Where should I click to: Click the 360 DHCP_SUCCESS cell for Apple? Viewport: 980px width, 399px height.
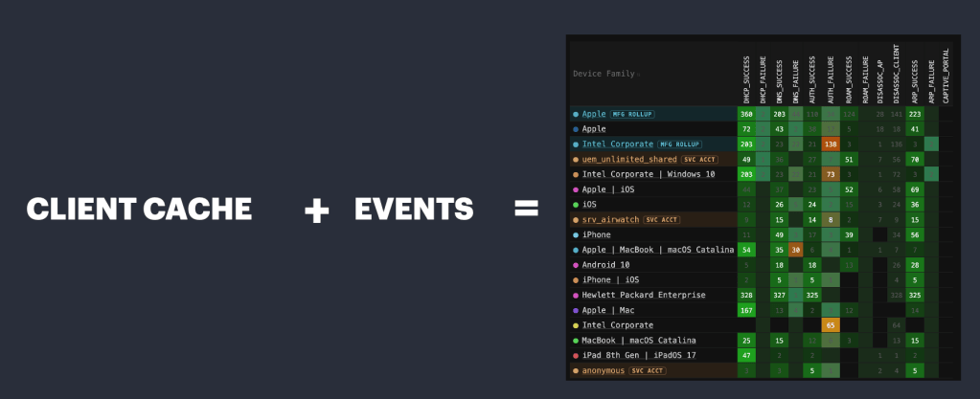746,114
